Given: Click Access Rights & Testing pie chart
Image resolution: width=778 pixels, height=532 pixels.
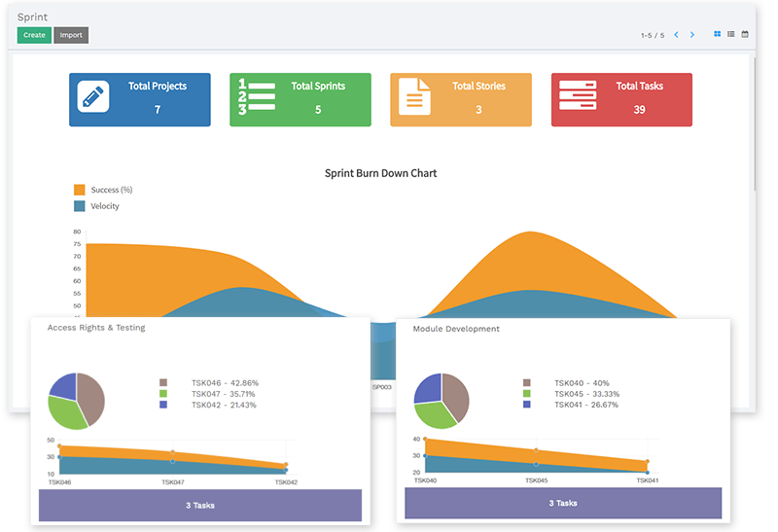Looking at the screenshot, I should [x=77, y=401].
